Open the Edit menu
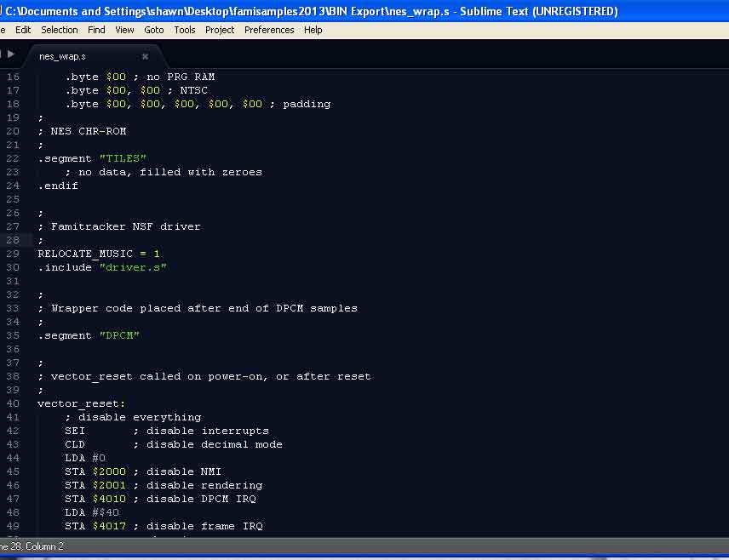Screen dimensions: 729x560 tap(23, 30)
